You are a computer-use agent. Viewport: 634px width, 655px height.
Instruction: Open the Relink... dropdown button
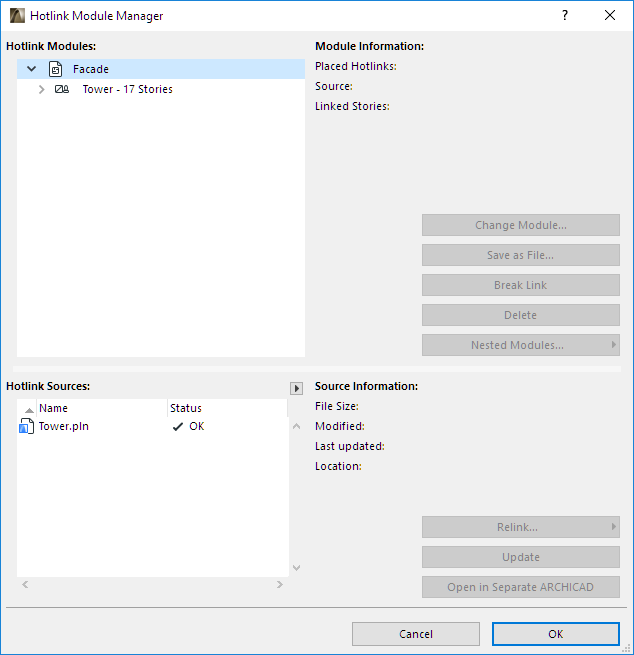point(520,527)
